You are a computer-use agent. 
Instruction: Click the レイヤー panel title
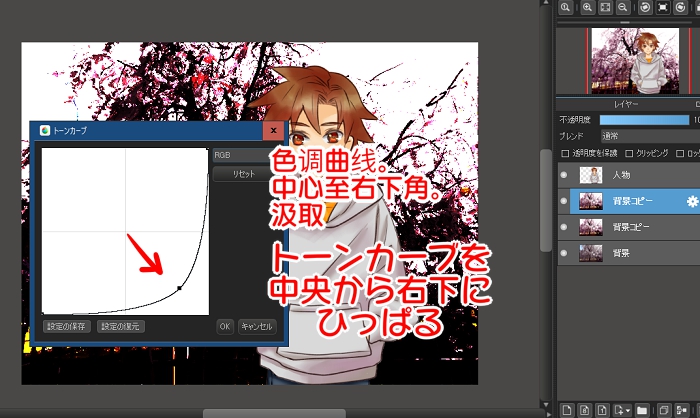click(625, 104)
